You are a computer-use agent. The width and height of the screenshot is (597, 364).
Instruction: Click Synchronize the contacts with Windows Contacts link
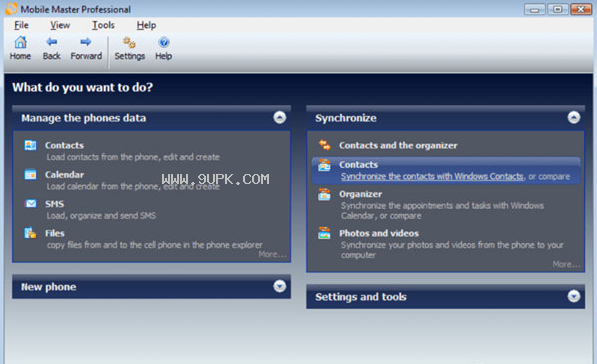point(432,177)
